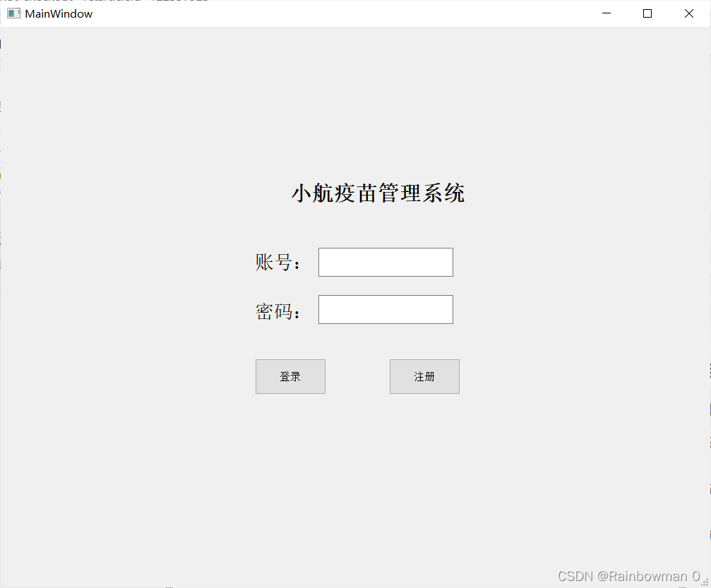Select the account text box to start typing
The height and width of the screenshot is (588, 711).
click(385, 262)
